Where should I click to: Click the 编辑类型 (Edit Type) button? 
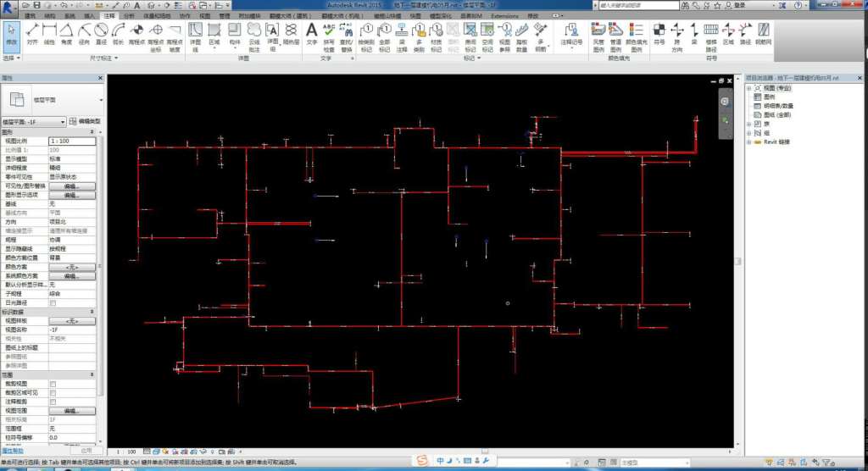tap(86, 121)
